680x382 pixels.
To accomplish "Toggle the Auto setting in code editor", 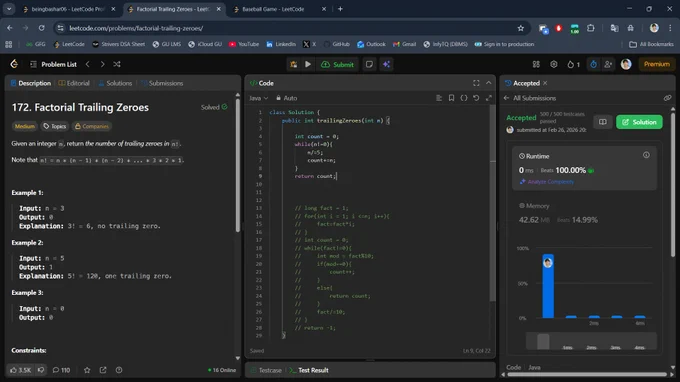I will click(x=287, y=98).
